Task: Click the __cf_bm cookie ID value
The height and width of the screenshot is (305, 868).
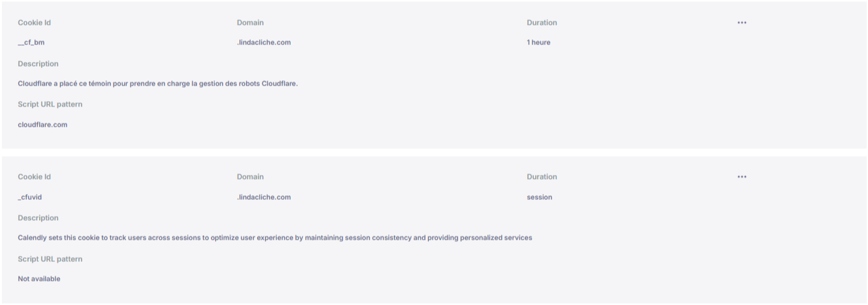Action: point(31,42)
